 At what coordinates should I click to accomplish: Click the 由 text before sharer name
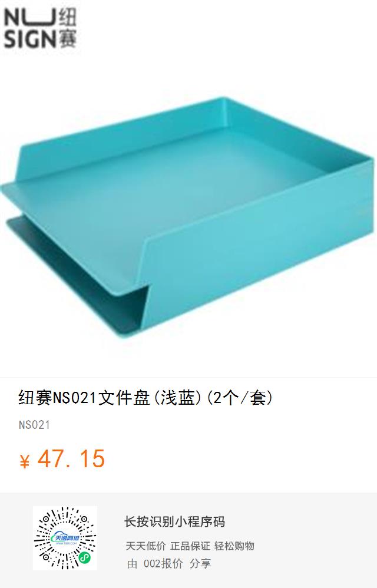coord(132,563)
